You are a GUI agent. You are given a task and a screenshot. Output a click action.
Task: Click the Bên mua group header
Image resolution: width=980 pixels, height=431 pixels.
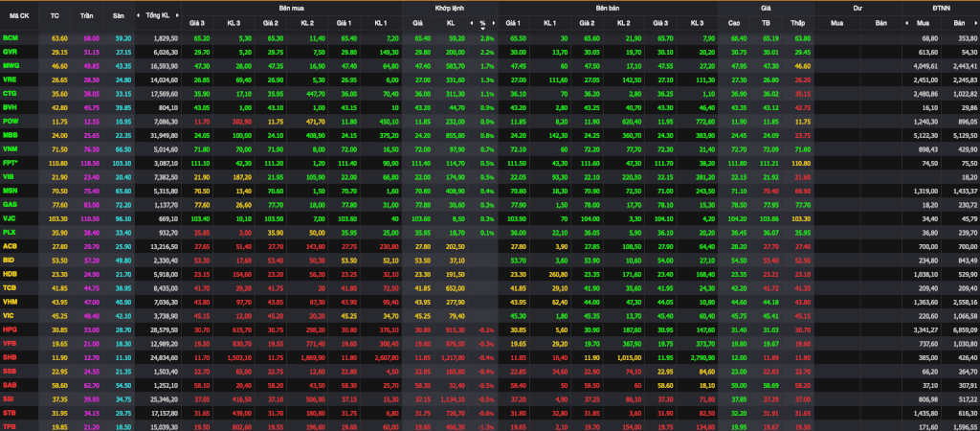click(x=292, y=8)
